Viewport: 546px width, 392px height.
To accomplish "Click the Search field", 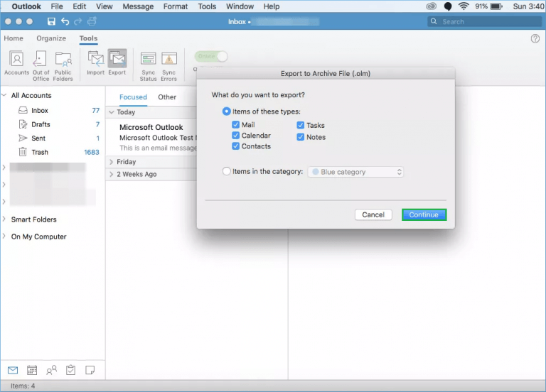I will (484, 21).
